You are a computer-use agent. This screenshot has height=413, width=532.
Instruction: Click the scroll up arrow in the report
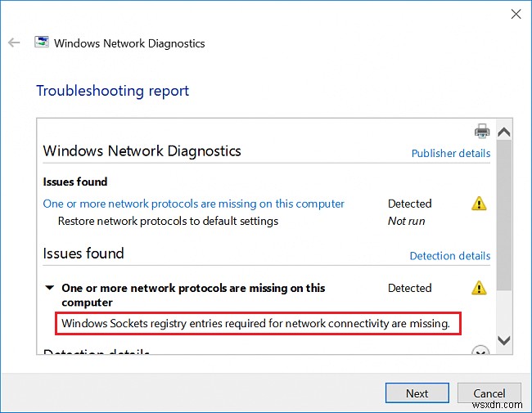tap(504, 132)
